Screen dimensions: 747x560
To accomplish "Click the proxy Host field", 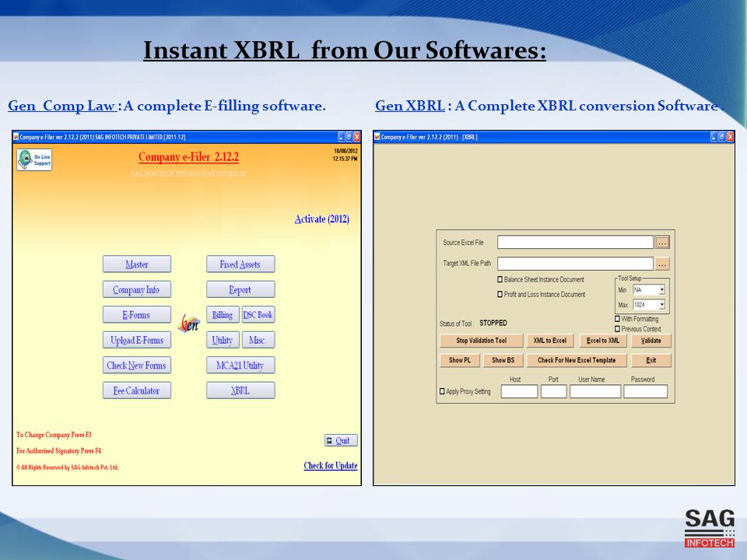I will [519, 391].
